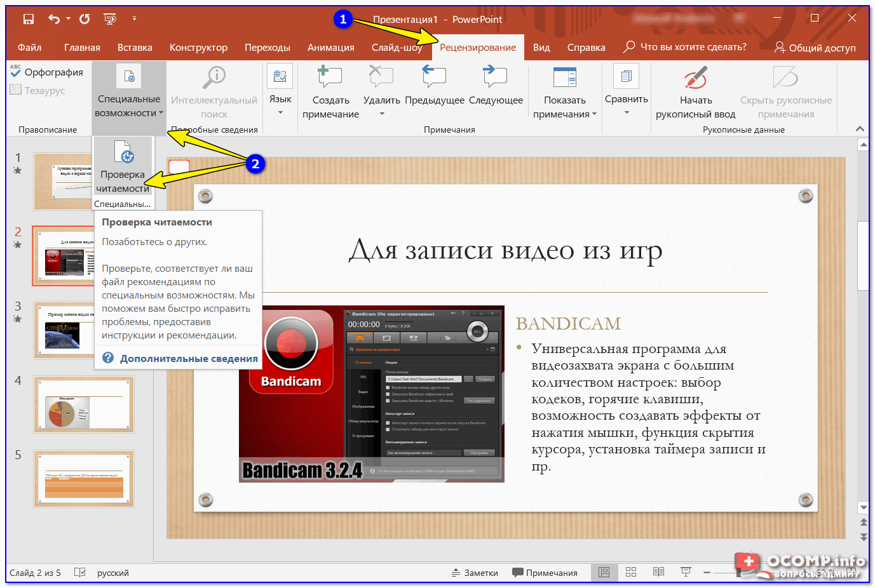Toggle the Заметки notes pane
Image resolution: width=875 pixels, height=588 pixels.
pyautogui.click(x=475, y=573)
